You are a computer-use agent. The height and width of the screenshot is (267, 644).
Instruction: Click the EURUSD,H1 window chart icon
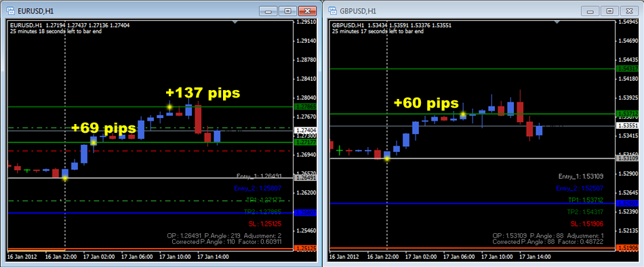click(x=11, y=10)
